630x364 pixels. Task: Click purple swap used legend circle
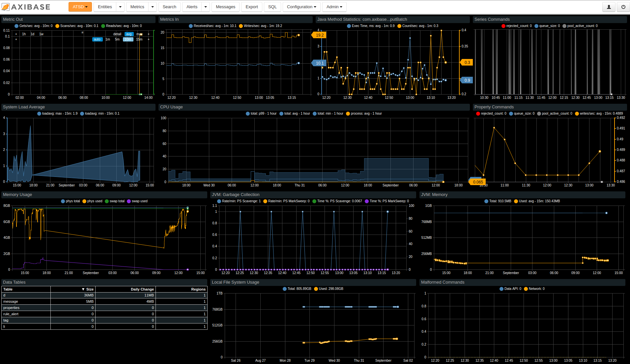[129, 201]
